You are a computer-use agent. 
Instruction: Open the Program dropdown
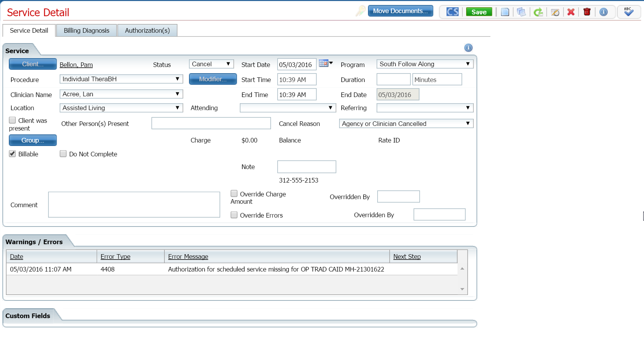point(425,64)
